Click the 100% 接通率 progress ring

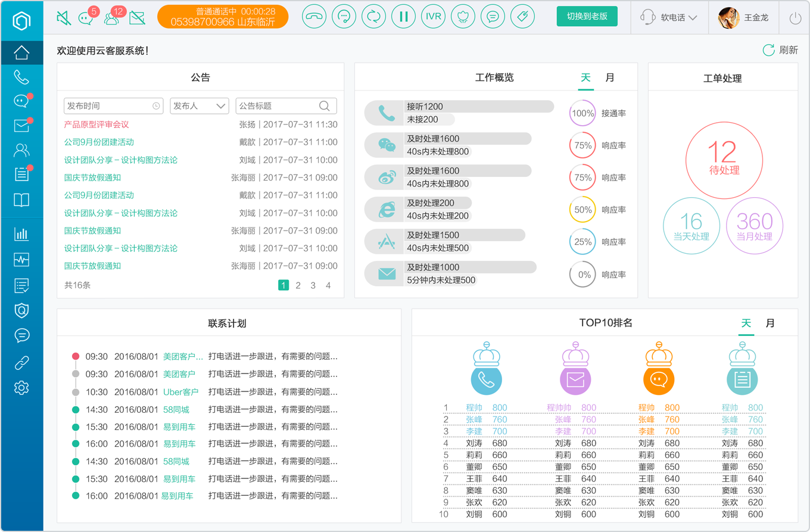tap(582, 113)
